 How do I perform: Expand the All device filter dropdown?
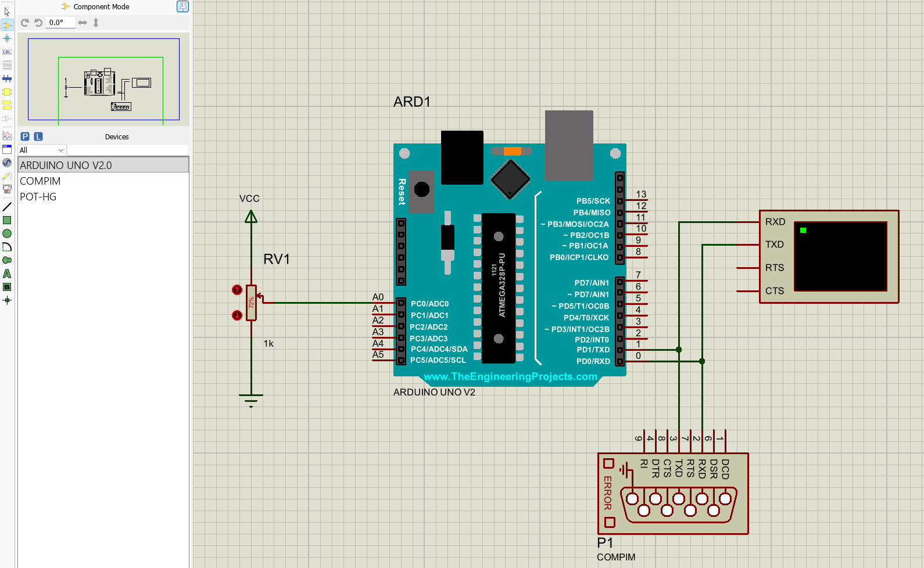click(x=42, y=150)
